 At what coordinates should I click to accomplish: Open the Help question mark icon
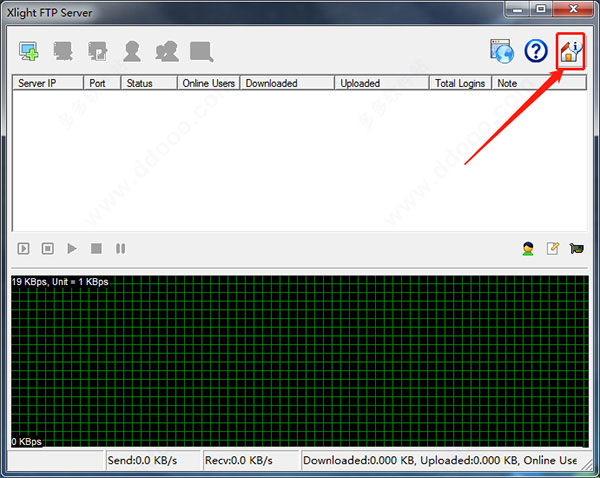(x=536, y=51)
